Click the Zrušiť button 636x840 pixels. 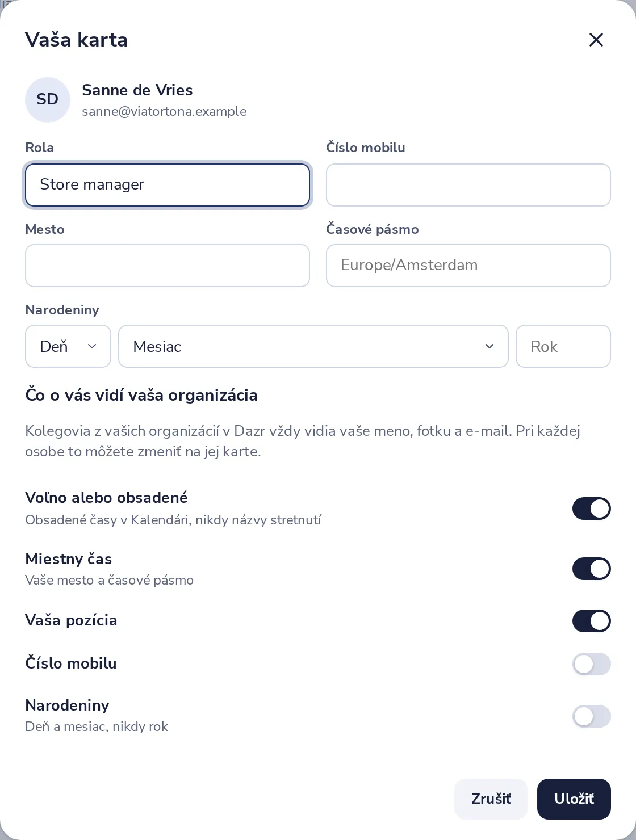tap(491, 799)
